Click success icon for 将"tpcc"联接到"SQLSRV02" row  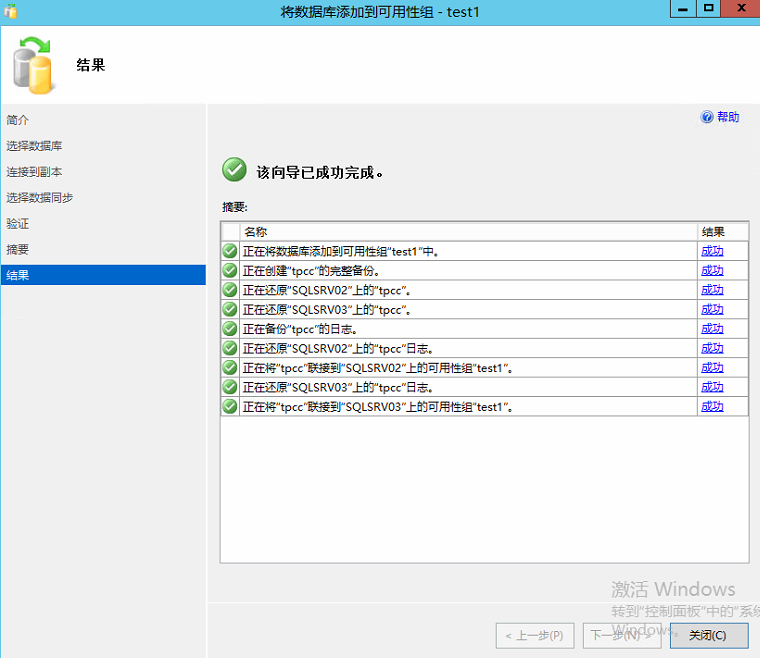[230, 367]
